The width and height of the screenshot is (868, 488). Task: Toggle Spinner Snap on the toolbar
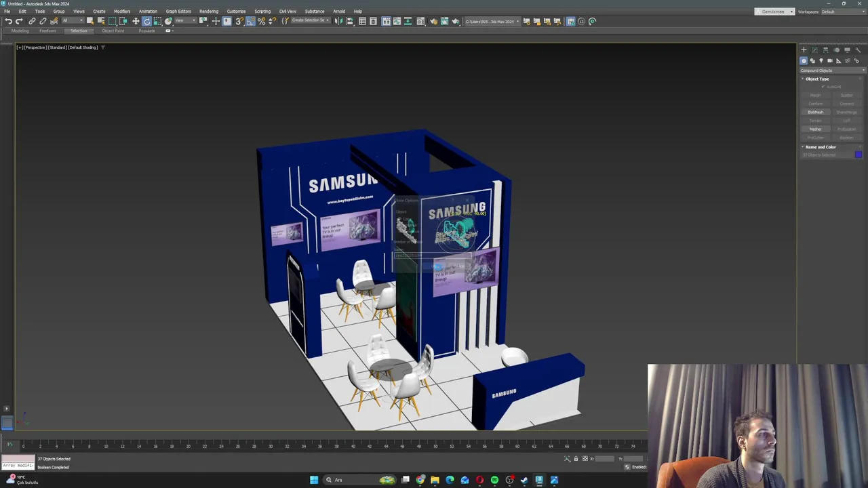tap(272, 21)
